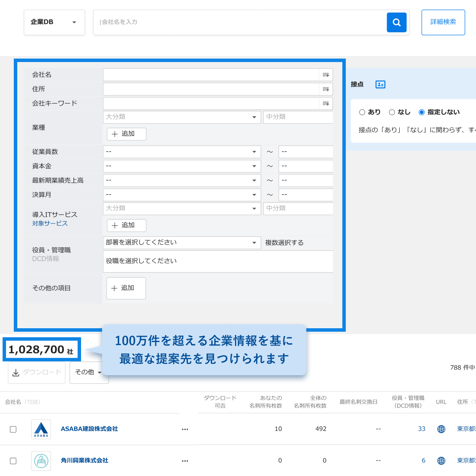Open the その他 menu
476x476 pixels.
coord(88,372)
